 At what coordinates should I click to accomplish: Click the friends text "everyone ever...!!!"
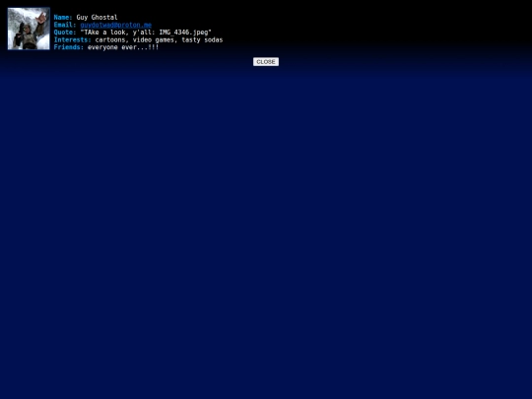coord(123,47)
